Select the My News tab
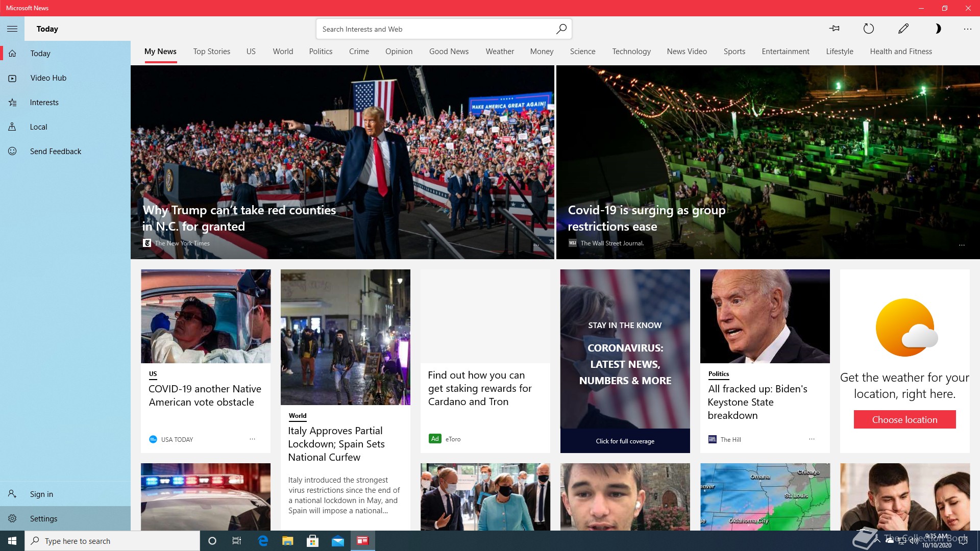Image resolution: width=980 pixels, height=551 pixels. pos(160,52)
